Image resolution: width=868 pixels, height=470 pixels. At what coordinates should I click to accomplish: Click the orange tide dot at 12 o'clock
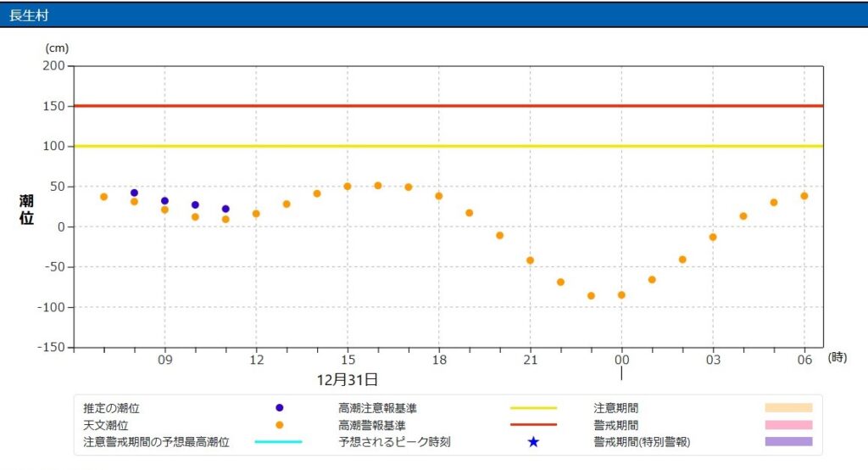pos(256,214)
